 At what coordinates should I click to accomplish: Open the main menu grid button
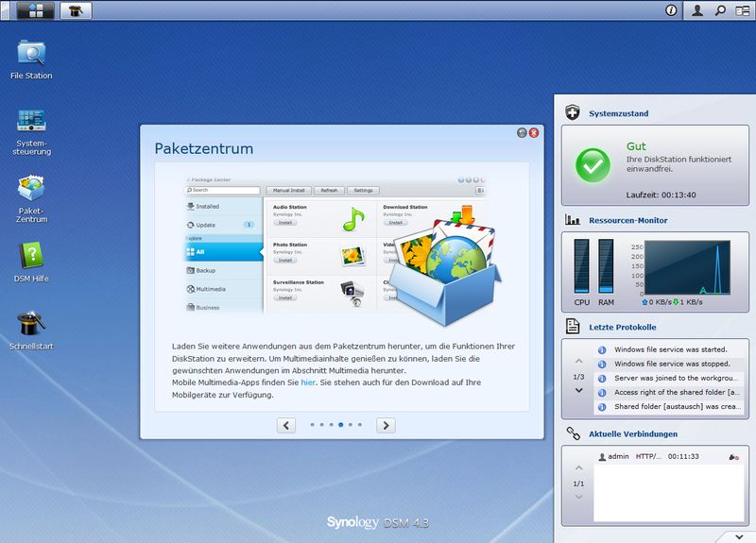(x=36, y=10)
